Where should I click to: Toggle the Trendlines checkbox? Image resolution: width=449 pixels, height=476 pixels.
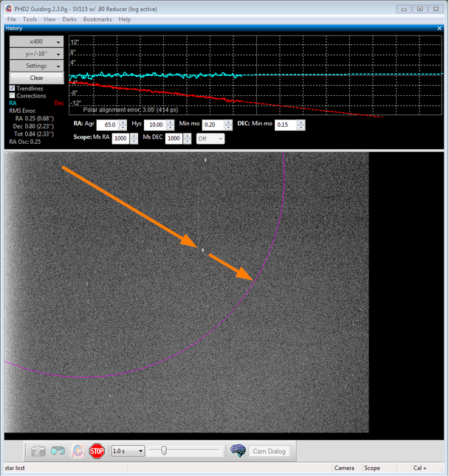12,89
